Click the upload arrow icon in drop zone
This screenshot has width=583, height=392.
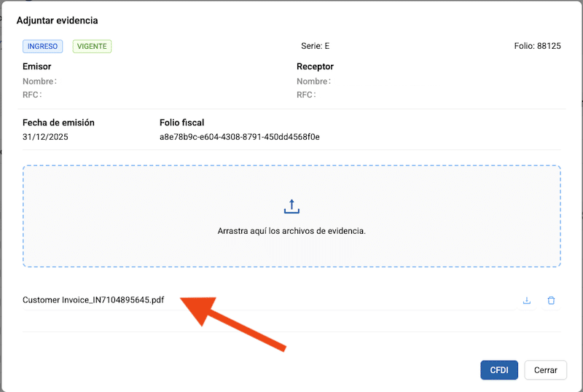pos(291,206)
